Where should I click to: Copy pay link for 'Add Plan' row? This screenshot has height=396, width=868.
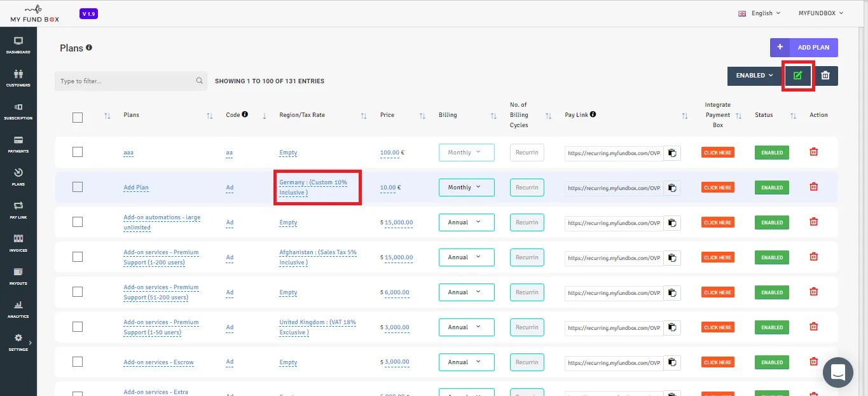point(672,188)
